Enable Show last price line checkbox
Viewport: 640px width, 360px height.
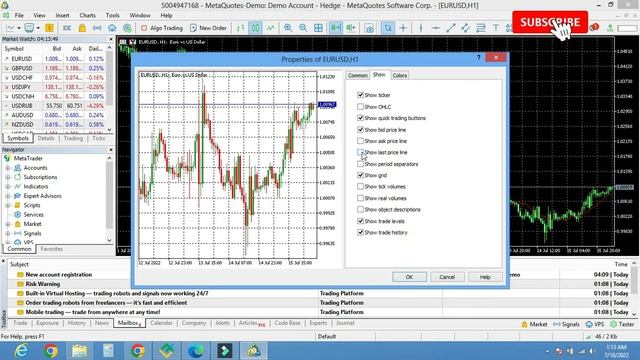tap(360, 152)
